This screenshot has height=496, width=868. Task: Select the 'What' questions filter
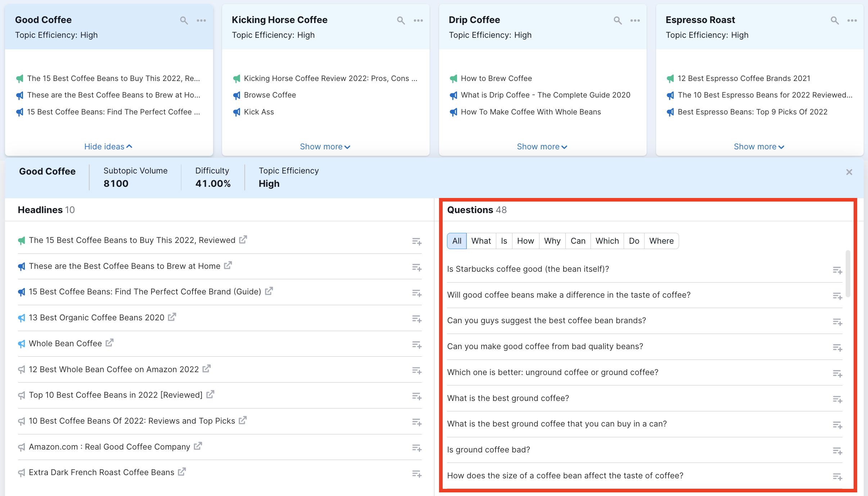pyautogui.click(x=481, y=241)
